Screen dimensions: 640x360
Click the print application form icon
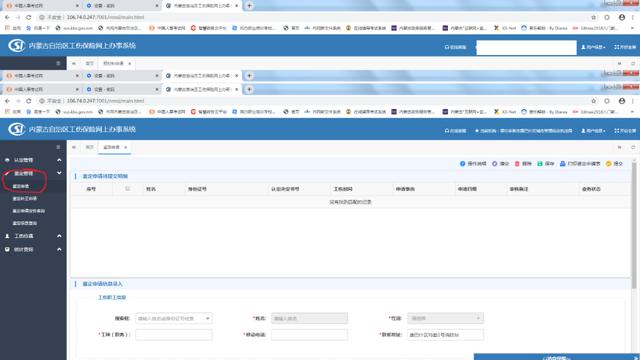coord(562,164)
